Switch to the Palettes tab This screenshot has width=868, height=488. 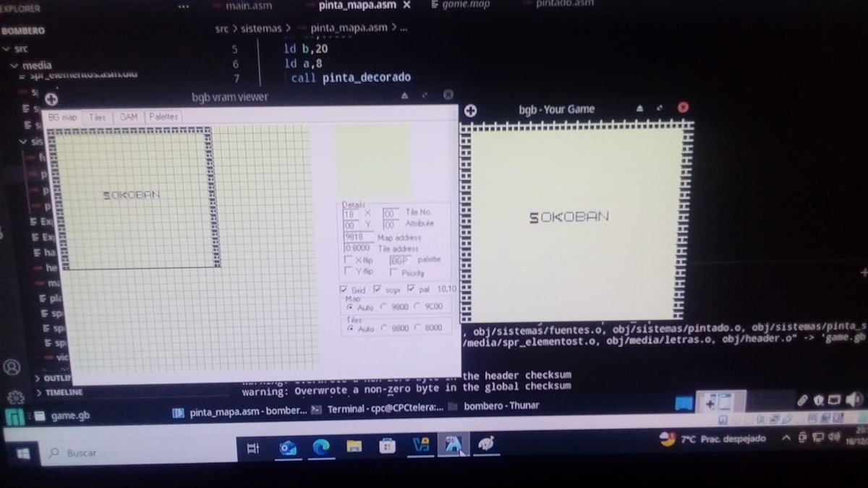(163, 116)
